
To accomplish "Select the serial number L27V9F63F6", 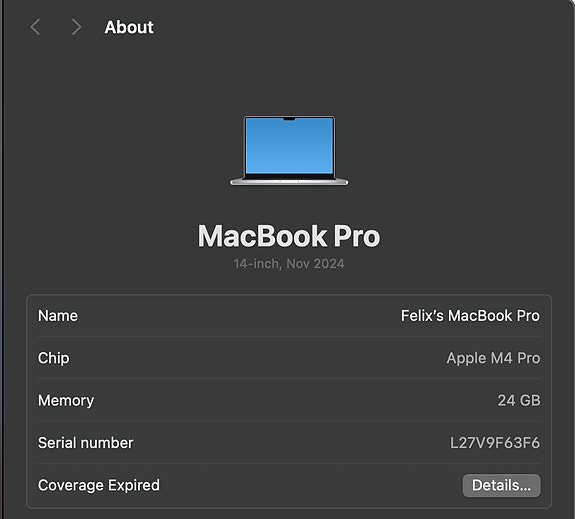I will click(x=495, y=443).
